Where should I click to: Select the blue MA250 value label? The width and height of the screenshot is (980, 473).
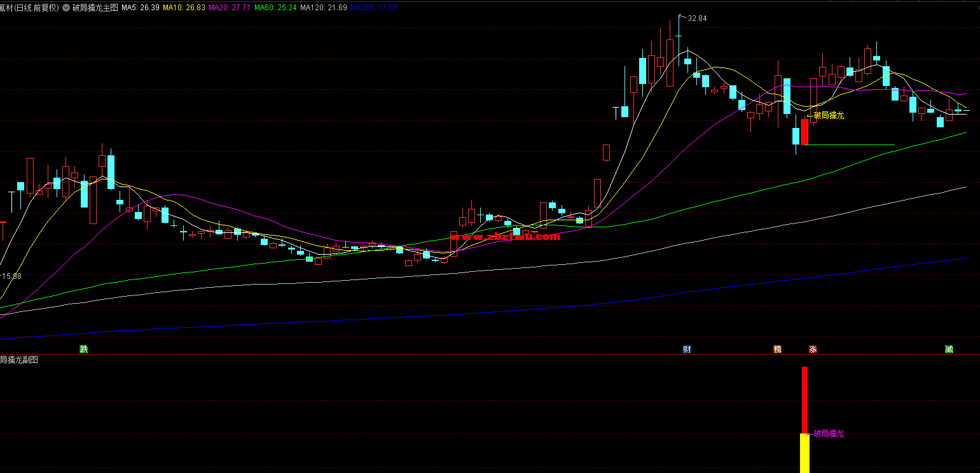373,8
